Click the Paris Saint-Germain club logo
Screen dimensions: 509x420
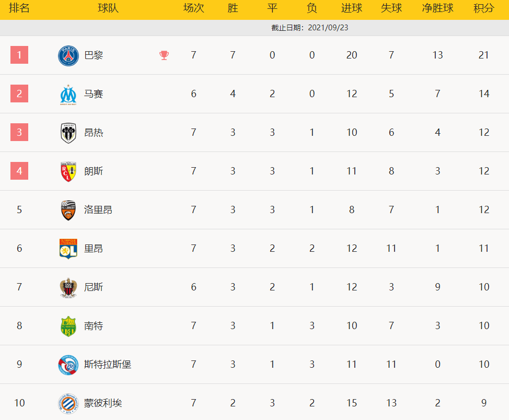(x=68, y=55)
